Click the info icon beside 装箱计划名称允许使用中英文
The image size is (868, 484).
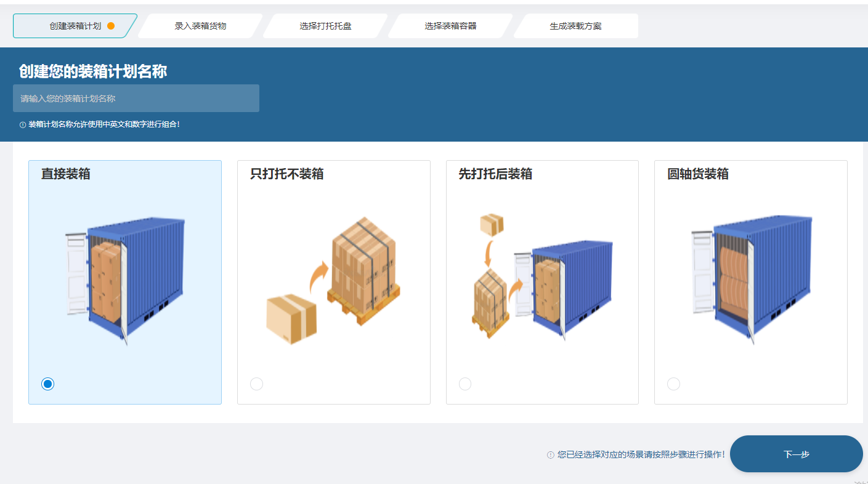tap(23, 124)
